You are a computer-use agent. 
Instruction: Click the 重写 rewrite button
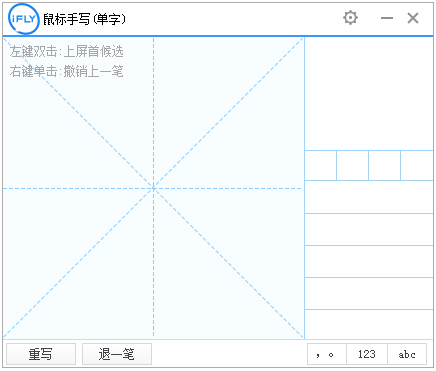tap(41, 354)
